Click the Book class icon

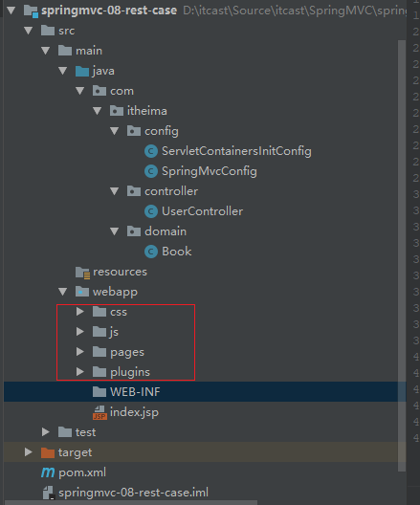point(151,252)
